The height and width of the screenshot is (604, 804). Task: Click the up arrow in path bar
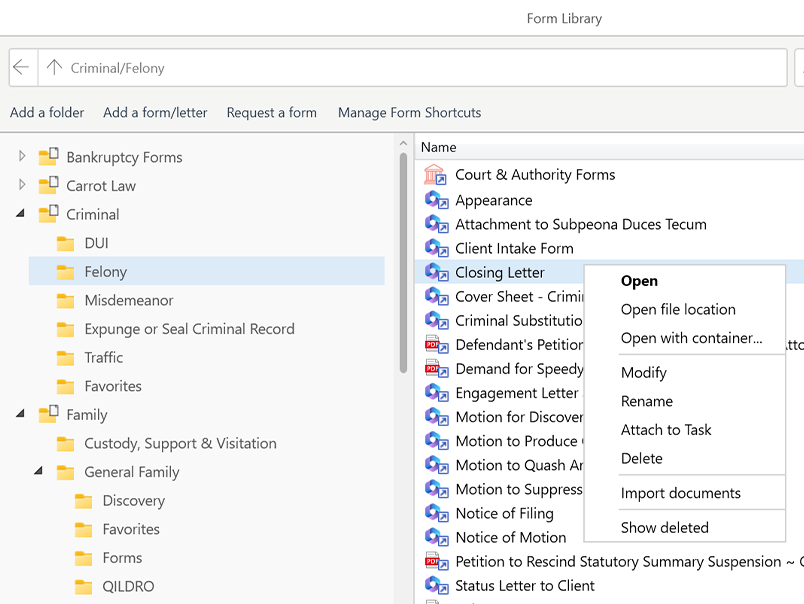[54, 68]
